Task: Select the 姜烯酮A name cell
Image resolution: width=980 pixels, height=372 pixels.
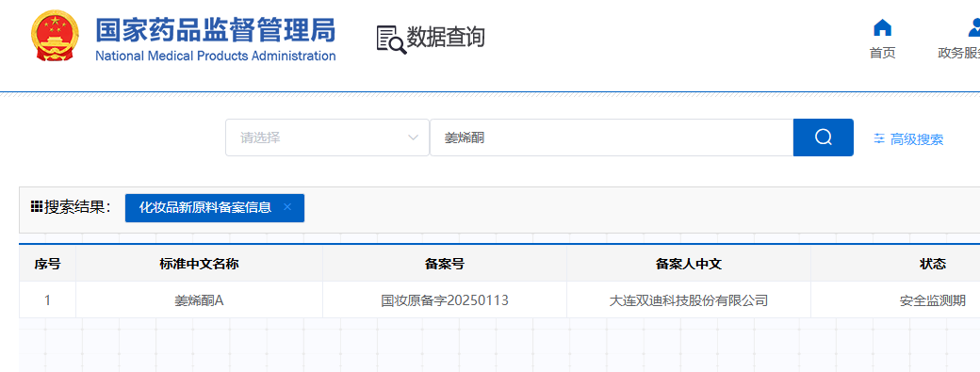Action: (x=200, y=300)
